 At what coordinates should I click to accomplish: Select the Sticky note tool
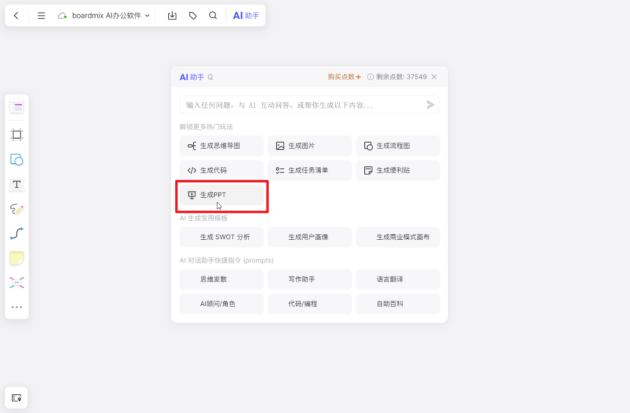pos(17,258)
